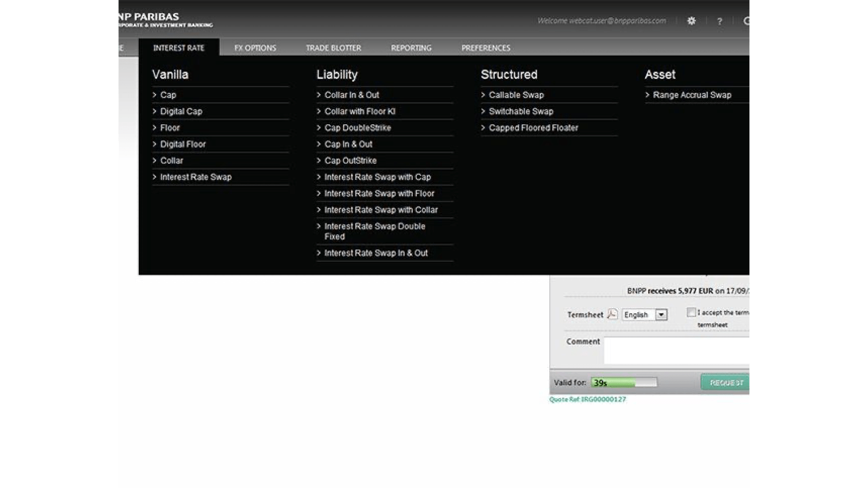Open the Reporting menu tab
The height and width of the screenshot is (488, 868).
point(411,48)
